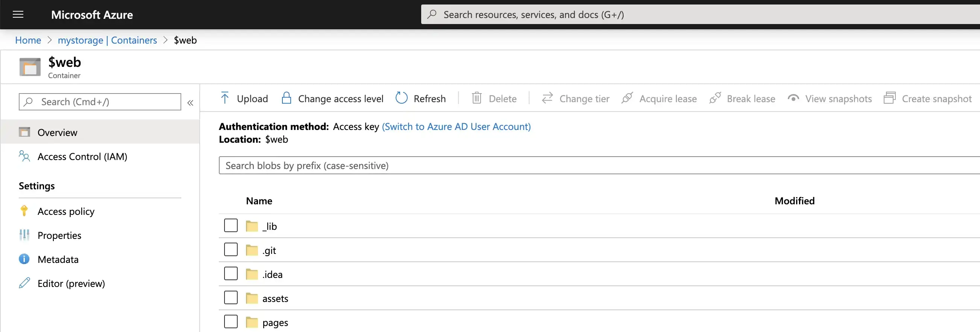Select the _lib folder checkbox
The image size is (980, 332).
coord(231,225)
